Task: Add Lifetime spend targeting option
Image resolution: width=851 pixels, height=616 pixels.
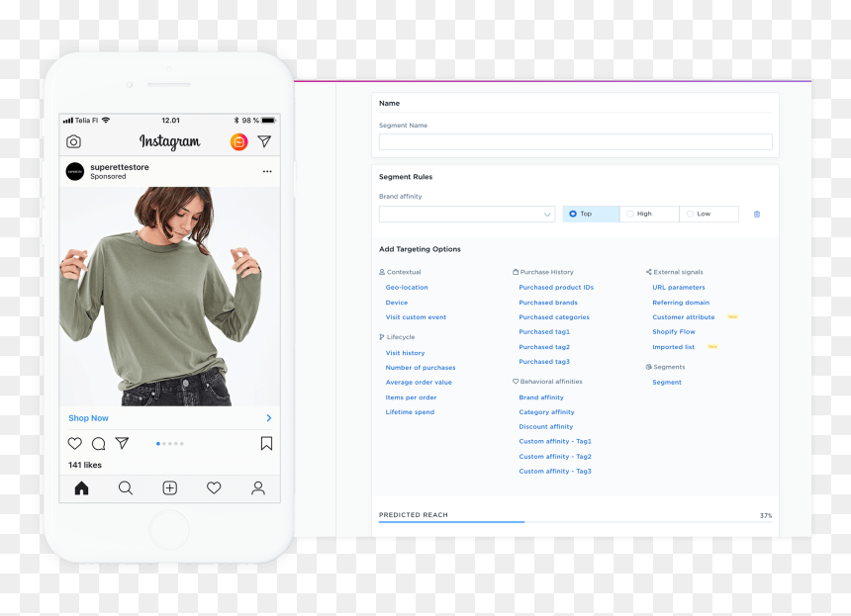Action: click(x=410, y=412)
